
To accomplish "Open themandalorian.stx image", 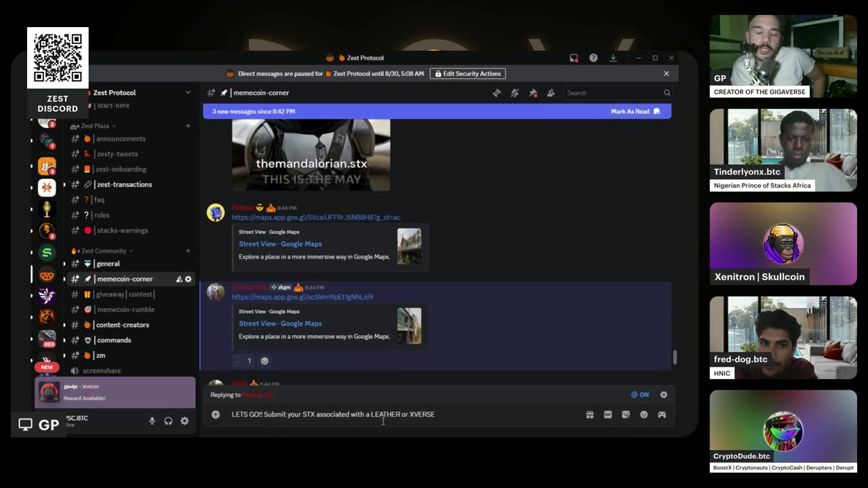I will tap(311, 155).
